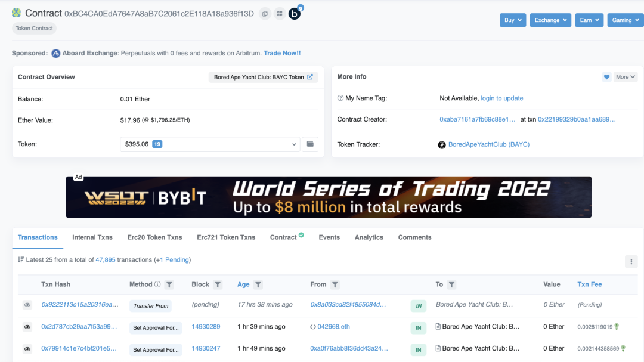Open transaction hash 0x2d787cb29aa7f53a99

[79, 327]
